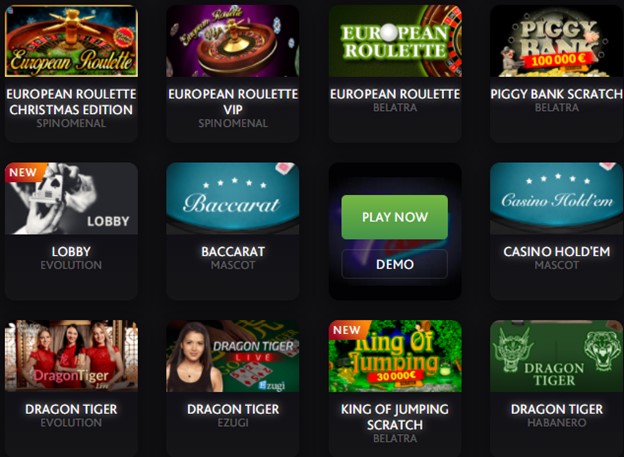Open the Casino Hold'em thumbnail
This screenshot has height=457, width=624.
coord(557,198)
